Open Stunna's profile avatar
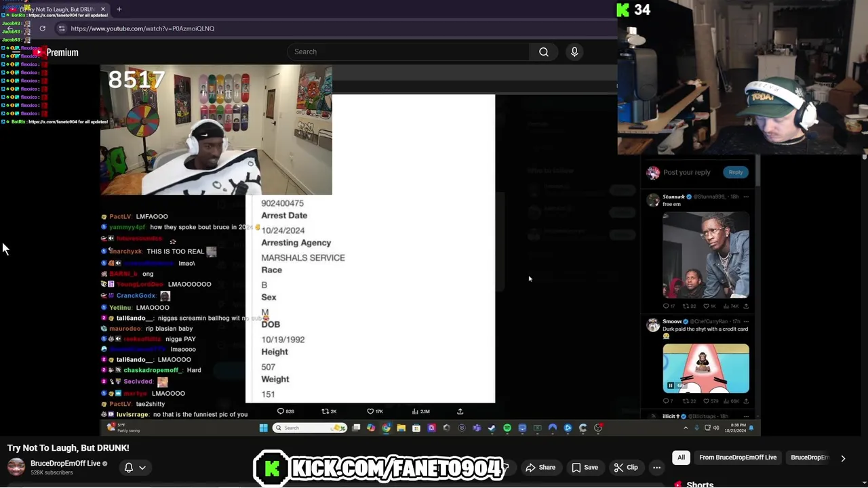Viewport: 868px width, 488px height. [653, 201]
